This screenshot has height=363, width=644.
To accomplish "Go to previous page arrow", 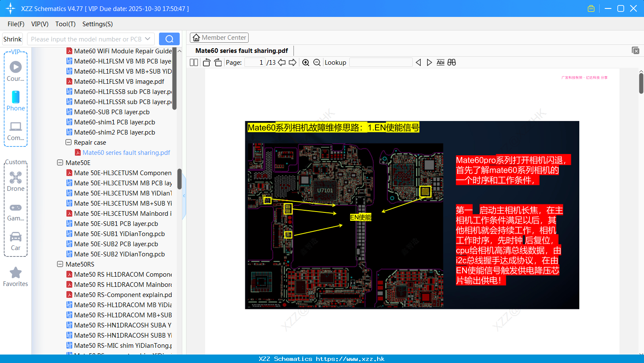I will click(x=282, y=62).
